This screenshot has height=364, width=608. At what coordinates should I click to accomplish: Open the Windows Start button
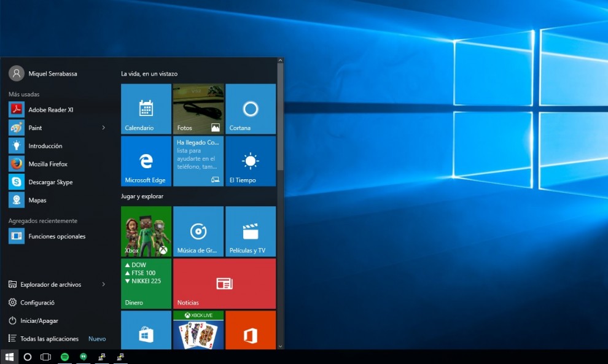(9, 357)
